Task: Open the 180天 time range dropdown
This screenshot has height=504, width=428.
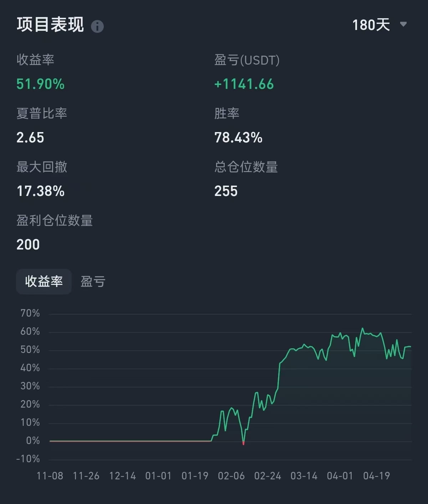Action: 371,25
